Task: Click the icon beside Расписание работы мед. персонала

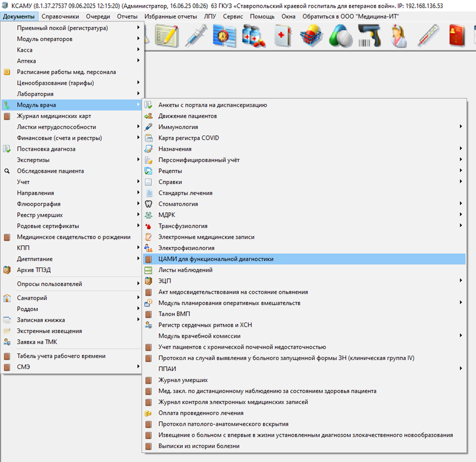Action: tap(7, 72)
